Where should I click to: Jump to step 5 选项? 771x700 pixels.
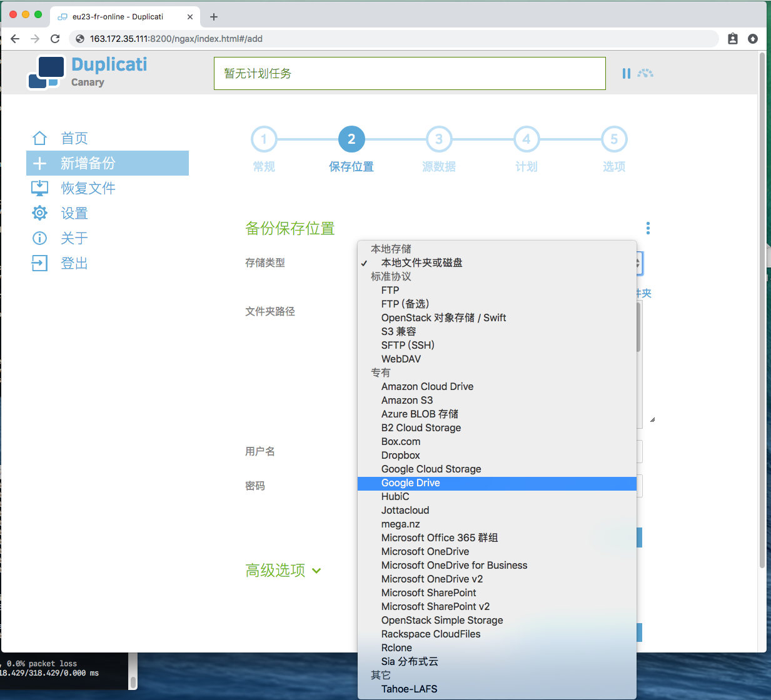[x=614, y=139]
